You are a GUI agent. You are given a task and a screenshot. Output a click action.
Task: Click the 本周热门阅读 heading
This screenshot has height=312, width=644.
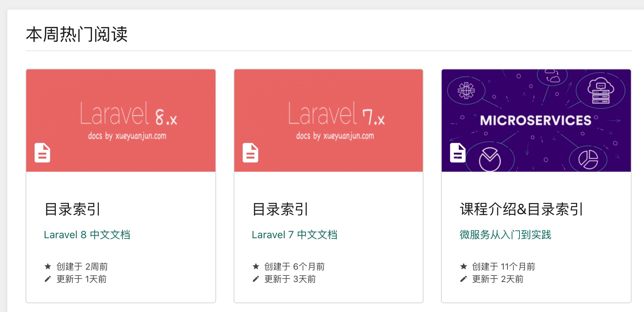tap(77, 34)
